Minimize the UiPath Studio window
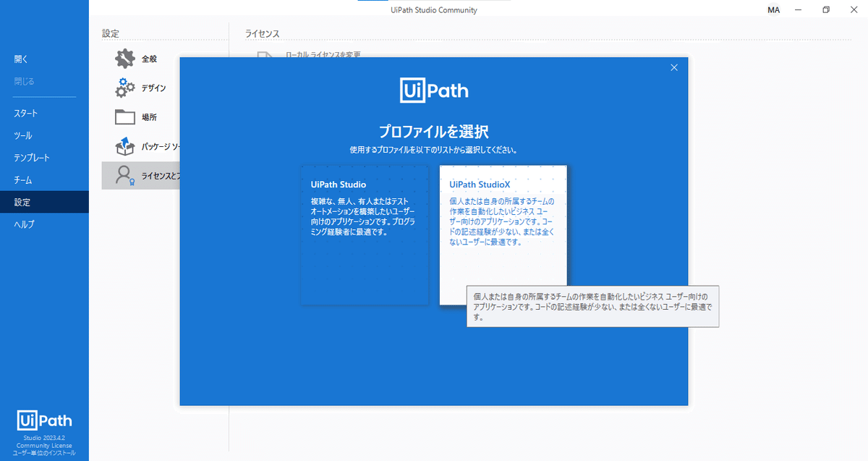Image resolution: width=868 pixels, height=461 pixels. coord(797,10)
